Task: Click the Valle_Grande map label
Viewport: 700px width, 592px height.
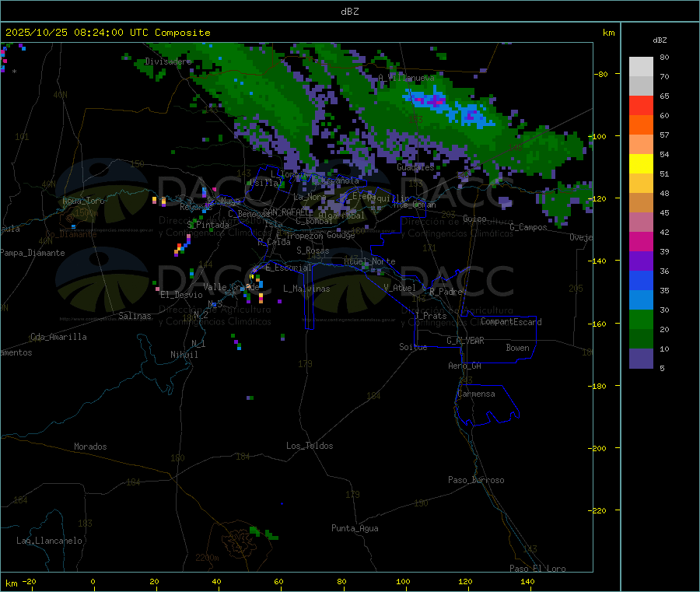Action: (231, 287)
